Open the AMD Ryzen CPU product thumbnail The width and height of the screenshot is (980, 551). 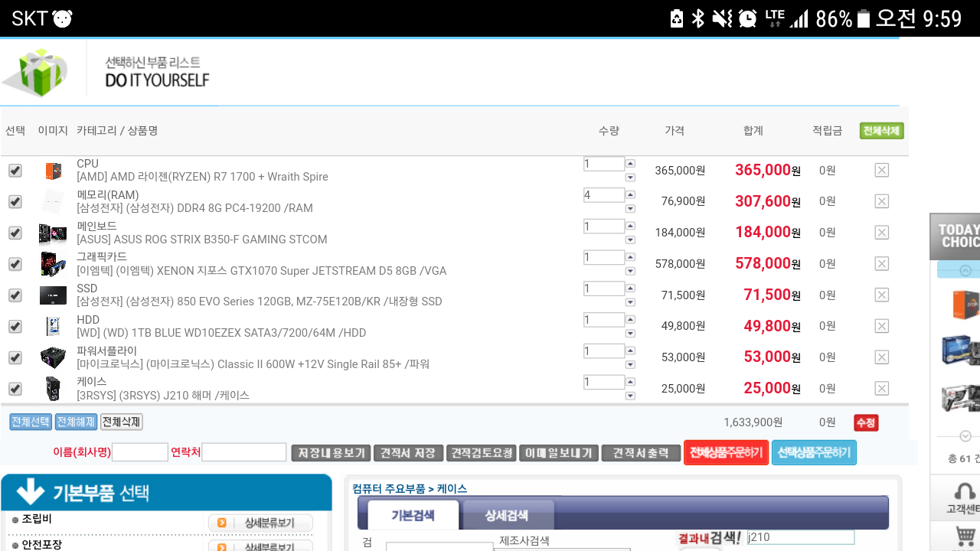pyautogui.click(x=53, y=171)
